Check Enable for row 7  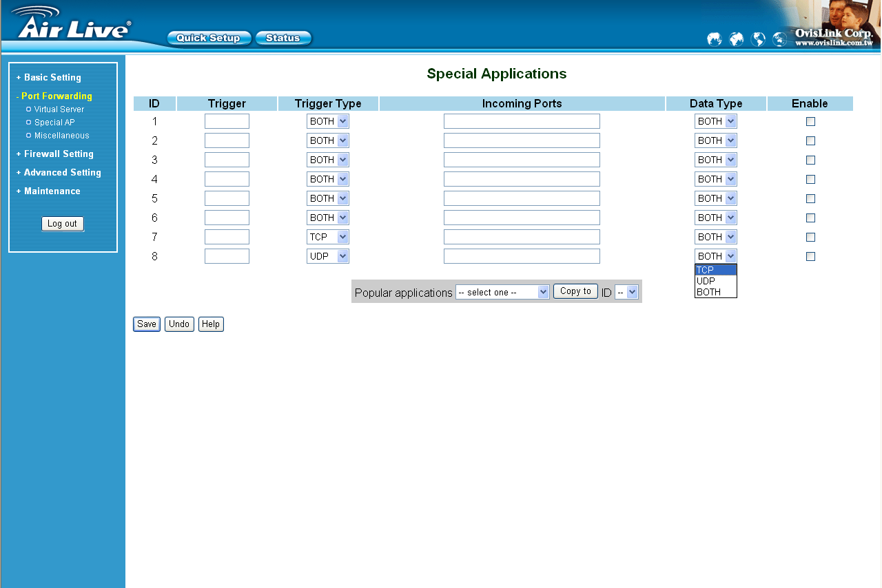810,237
